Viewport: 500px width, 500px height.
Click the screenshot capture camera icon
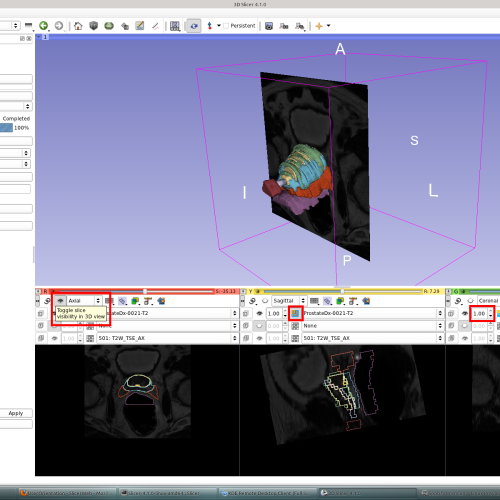click(x=269, y=26)
